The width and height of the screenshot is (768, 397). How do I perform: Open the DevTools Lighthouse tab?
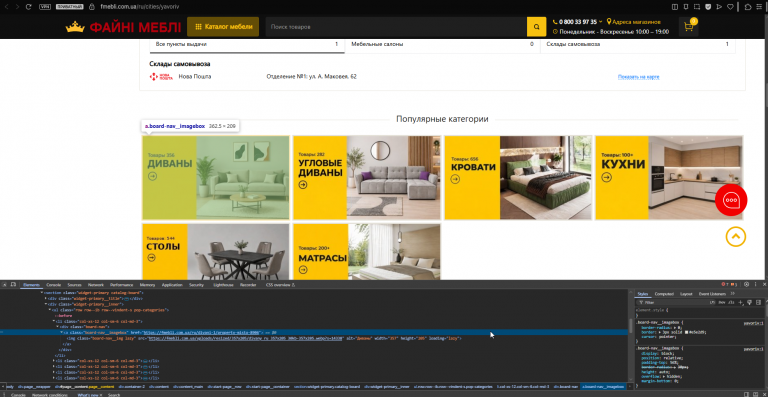[x=224, y=284]
